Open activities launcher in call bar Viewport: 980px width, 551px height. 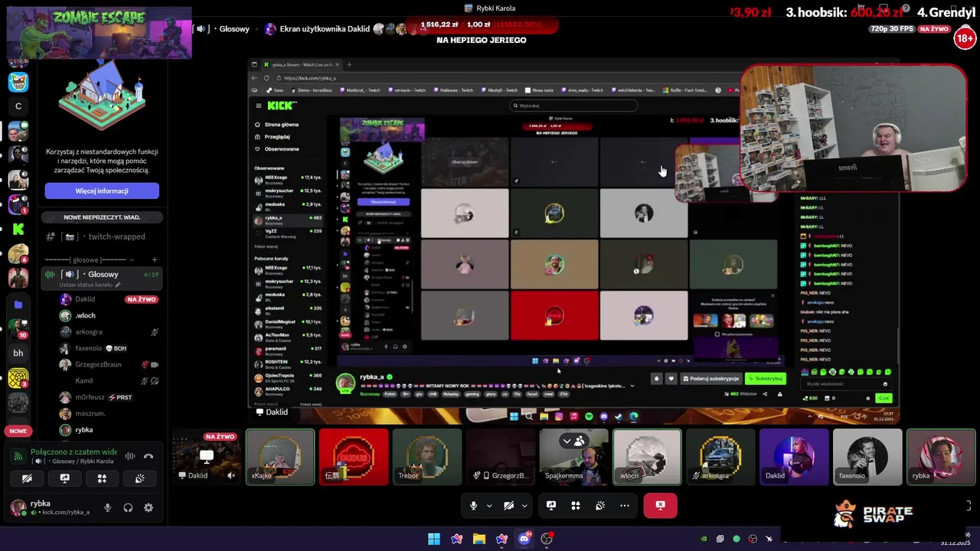tap(576, 505)
